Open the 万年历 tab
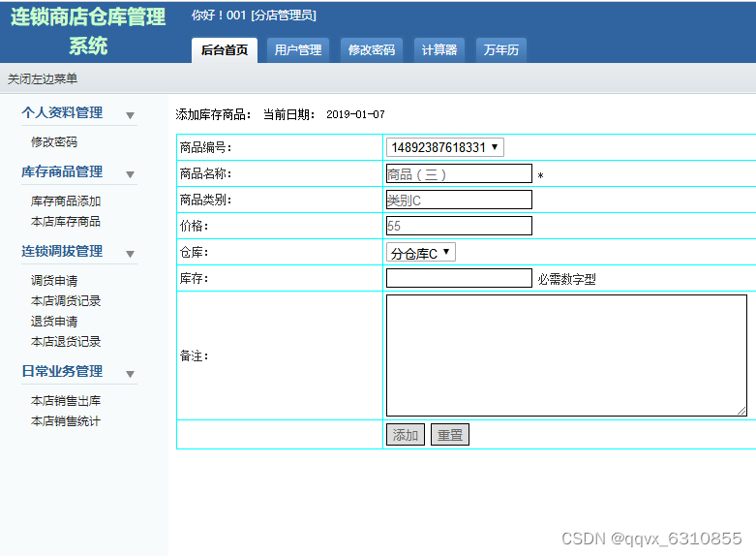Image resolution: width=756 pixels, height=556 pixels. pos(501,50)
